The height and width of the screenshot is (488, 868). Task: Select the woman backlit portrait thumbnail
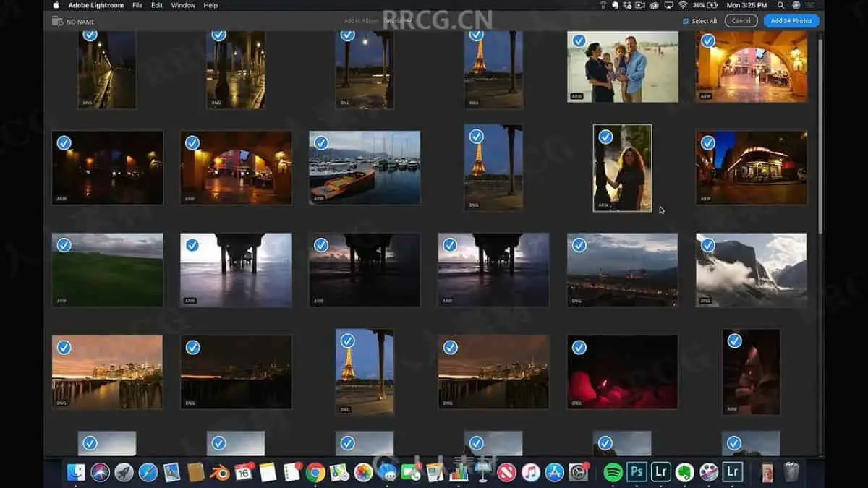pyautogui.click(x=622, y=174)
